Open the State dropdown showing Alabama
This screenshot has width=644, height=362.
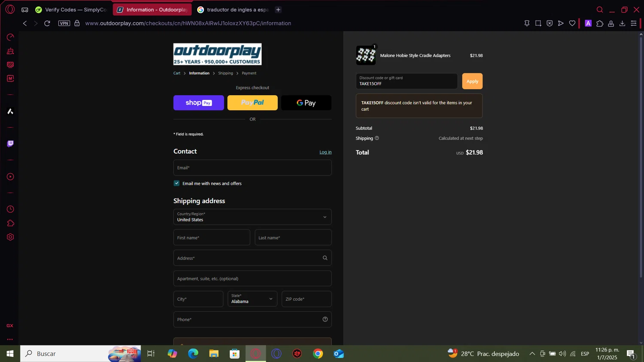[252, 299]
